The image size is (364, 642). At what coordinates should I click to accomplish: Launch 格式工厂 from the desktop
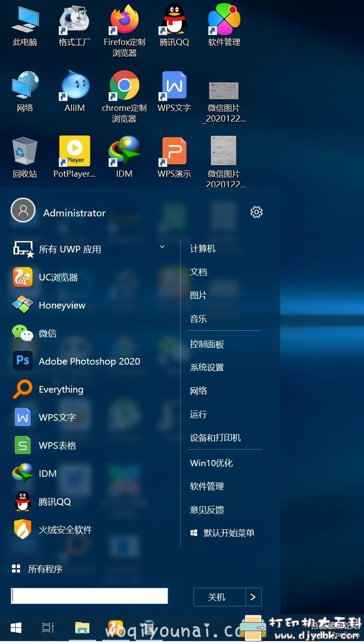75,26
